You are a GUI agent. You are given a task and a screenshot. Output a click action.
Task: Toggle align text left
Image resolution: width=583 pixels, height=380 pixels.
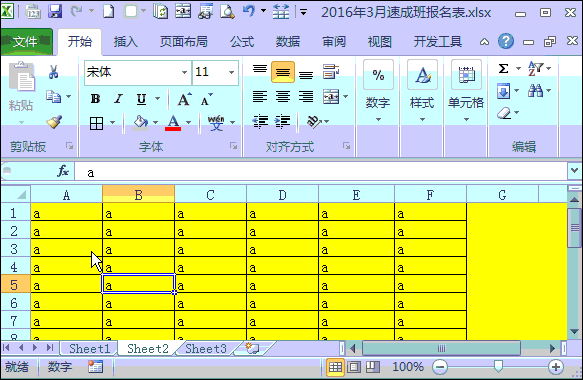coord(260,97)
